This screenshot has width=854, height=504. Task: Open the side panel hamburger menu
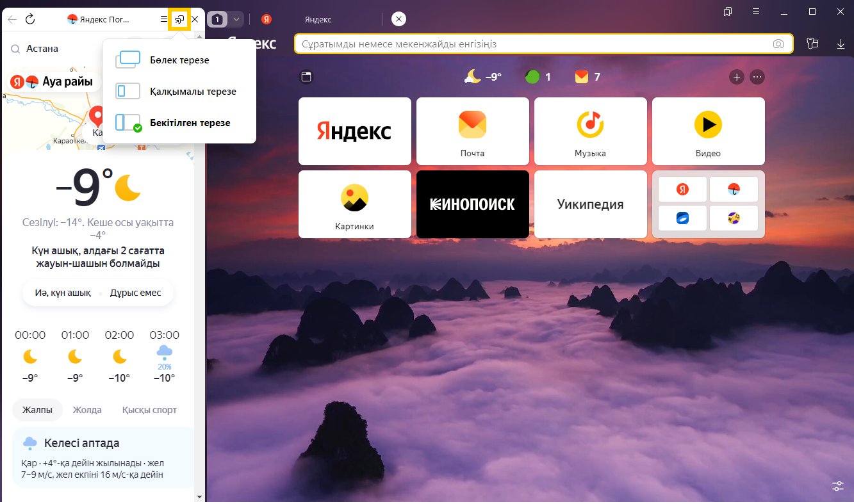163,19
